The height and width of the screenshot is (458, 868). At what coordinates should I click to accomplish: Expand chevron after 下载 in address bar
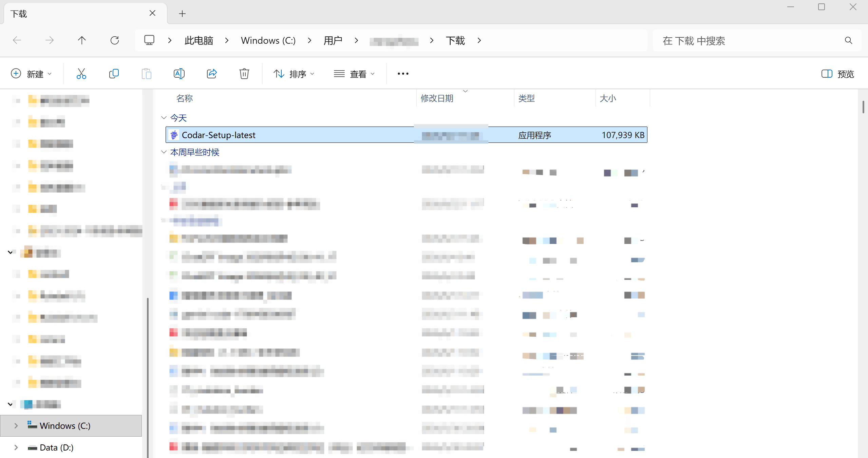click(479, 40)
